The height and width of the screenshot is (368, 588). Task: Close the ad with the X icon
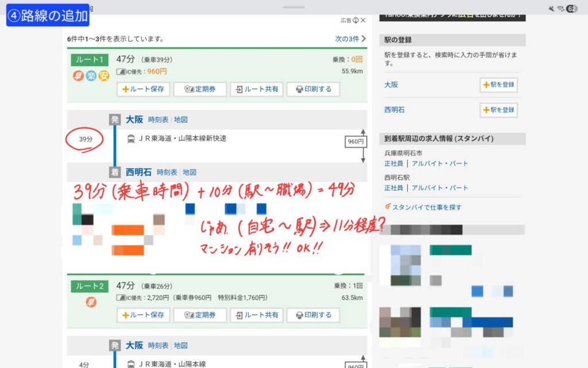[363, 20]
